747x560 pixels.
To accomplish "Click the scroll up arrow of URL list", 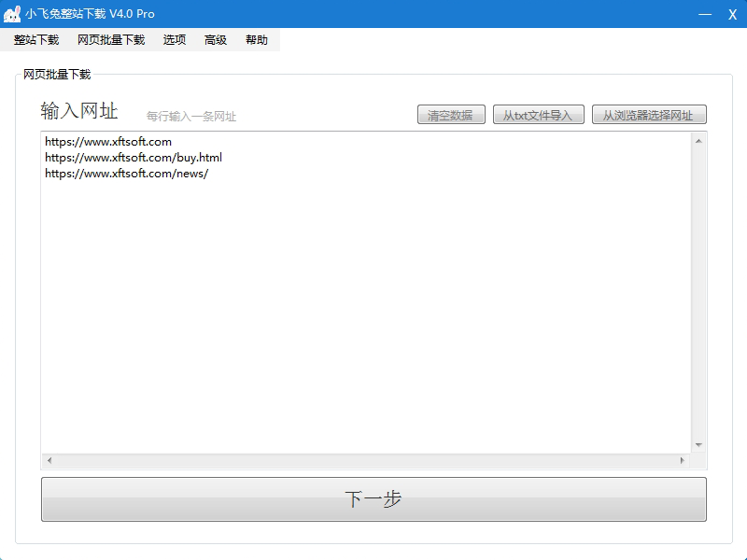I will (x=698, y=141).
